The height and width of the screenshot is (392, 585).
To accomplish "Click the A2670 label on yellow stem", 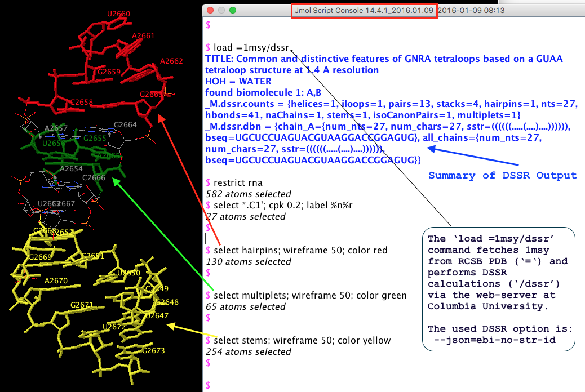I will 56,280.
